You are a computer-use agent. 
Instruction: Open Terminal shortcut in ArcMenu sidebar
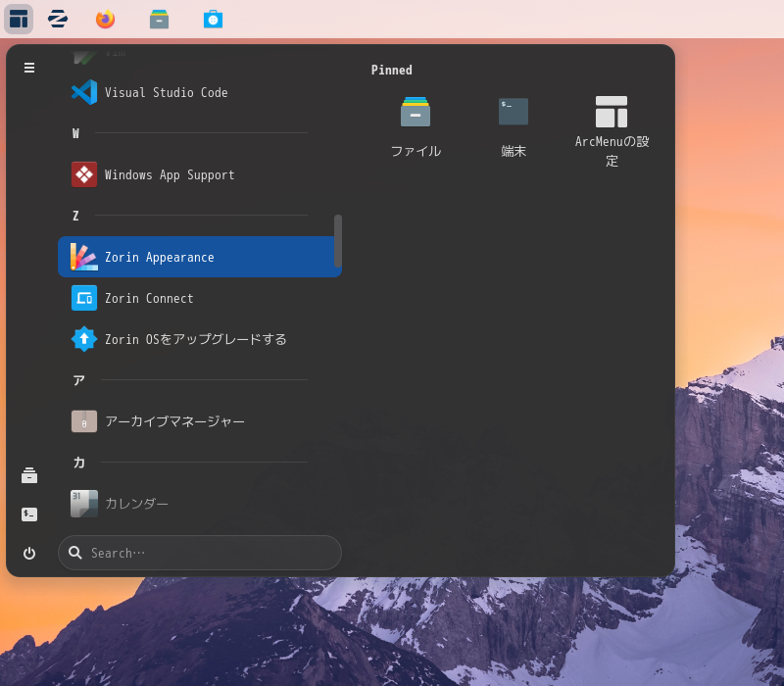click(29, 514)
